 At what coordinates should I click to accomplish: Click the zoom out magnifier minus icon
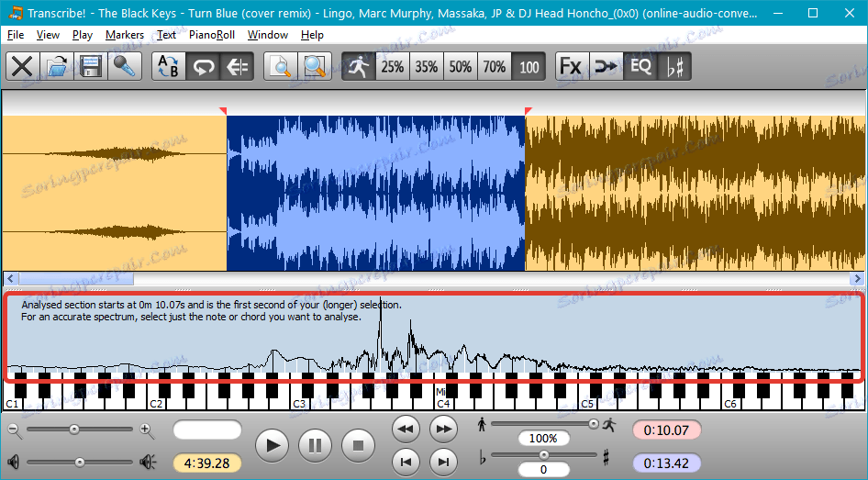click(15, 430)
